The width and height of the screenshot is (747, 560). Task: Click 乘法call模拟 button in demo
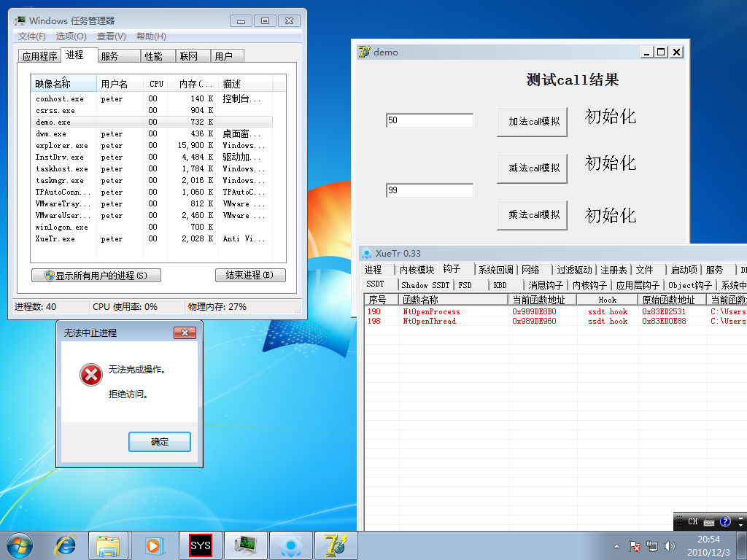click(532, 215)
